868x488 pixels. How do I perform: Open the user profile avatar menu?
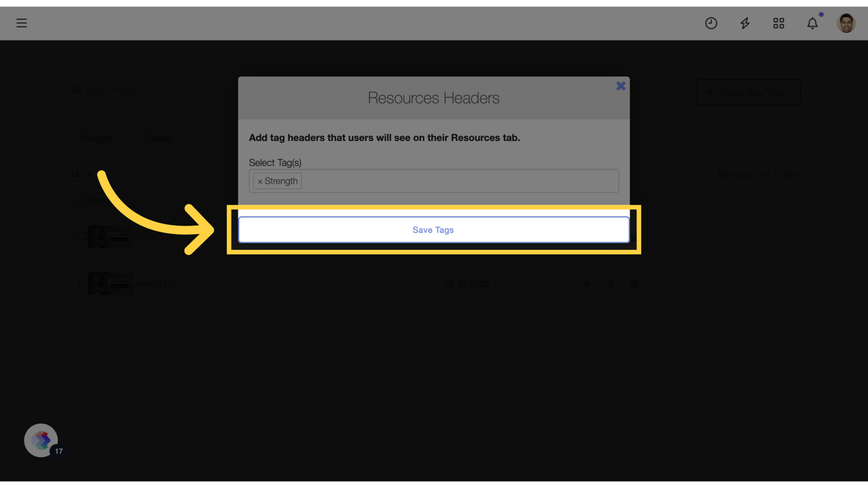846,24
